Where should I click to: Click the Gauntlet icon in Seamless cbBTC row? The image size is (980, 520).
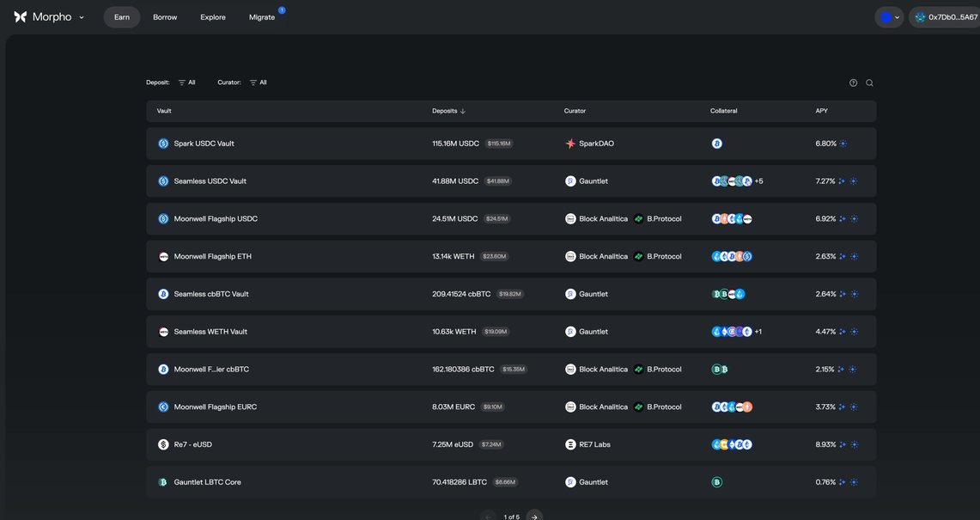point(570,293)
